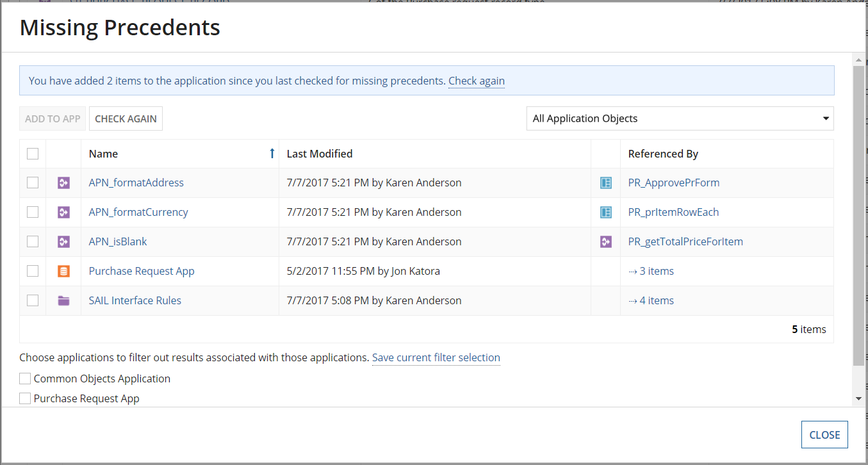
Task: Click the orange data store icon for Purchase Request App
Action: [63, 272]
